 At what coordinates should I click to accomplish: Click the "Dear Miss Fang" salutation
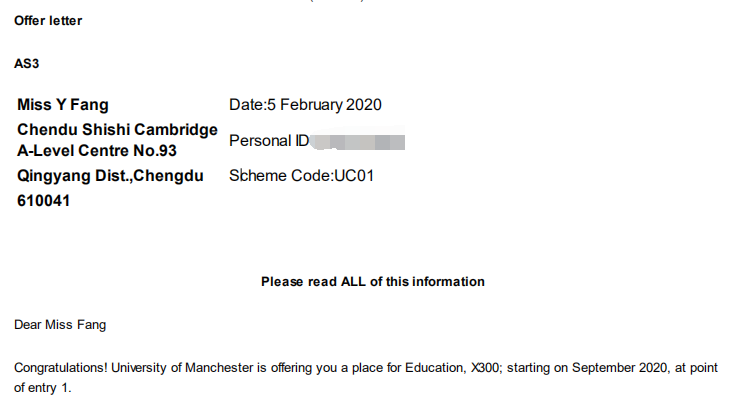pyautogui.click(x=59, y=325)
